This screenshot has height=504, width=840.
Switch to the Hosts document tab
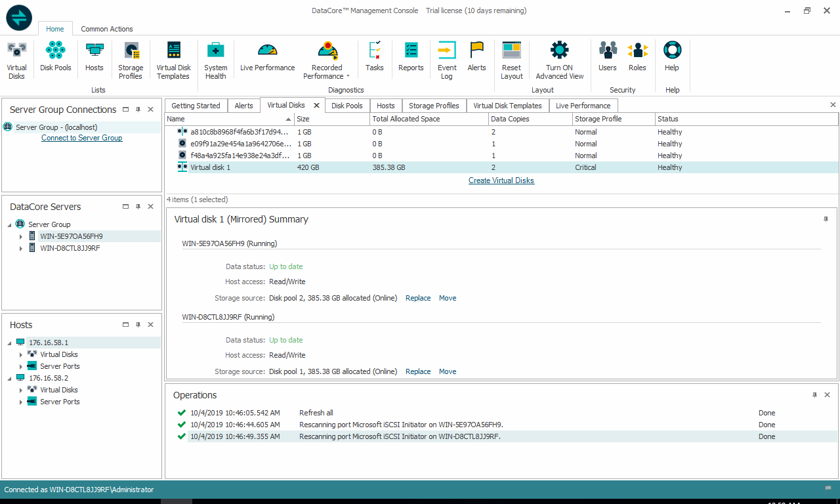[x=386, y=106]
